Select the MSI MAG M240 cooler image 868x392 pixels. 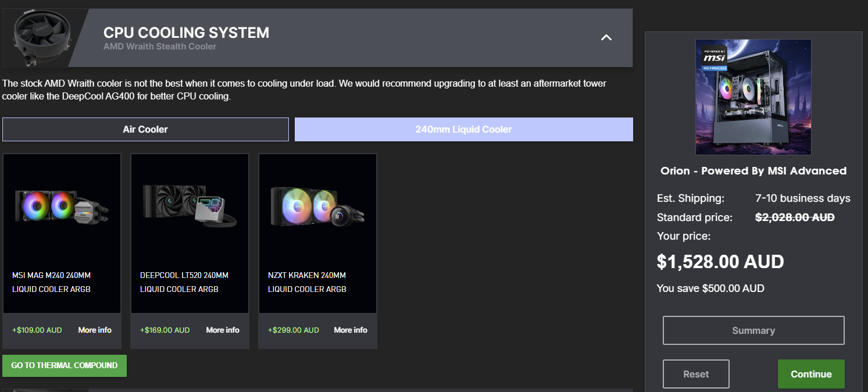point(62,208)
